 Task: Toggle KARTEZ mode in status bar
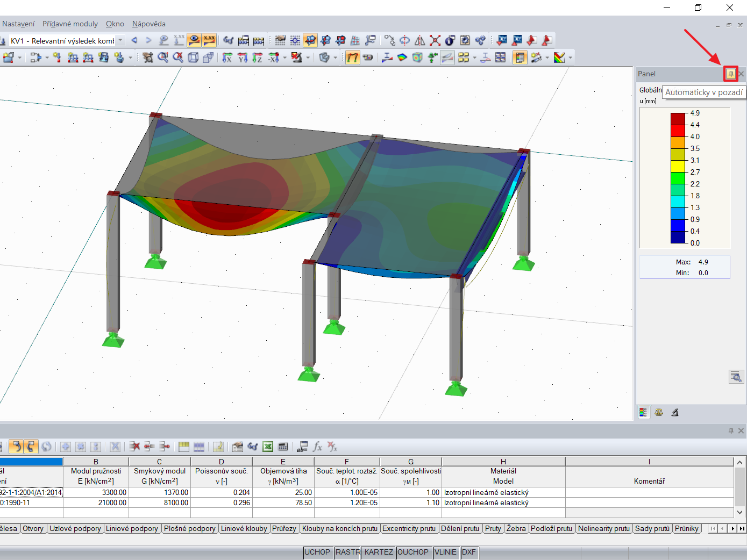pos(379,552)
